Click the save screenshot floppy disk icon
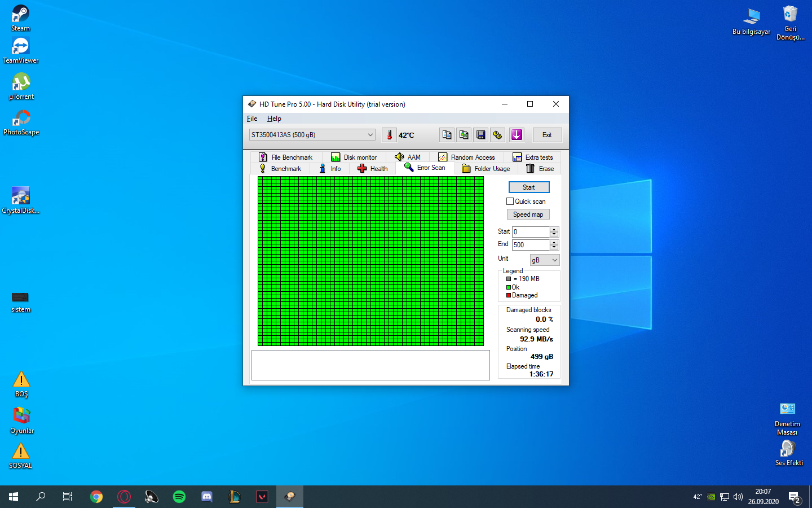This screenshot has width=812, height=508. point(480,135)
